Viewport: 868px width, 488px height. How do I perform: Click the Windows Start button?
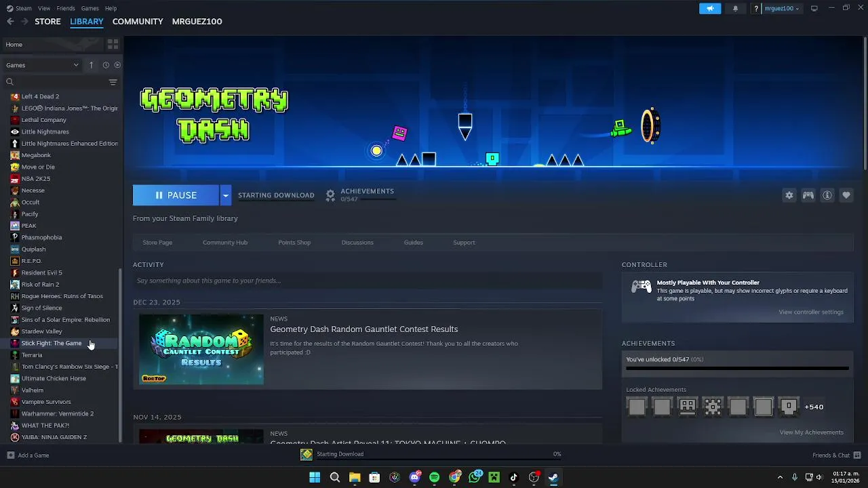pyautogui.click(x=315, y=477)
